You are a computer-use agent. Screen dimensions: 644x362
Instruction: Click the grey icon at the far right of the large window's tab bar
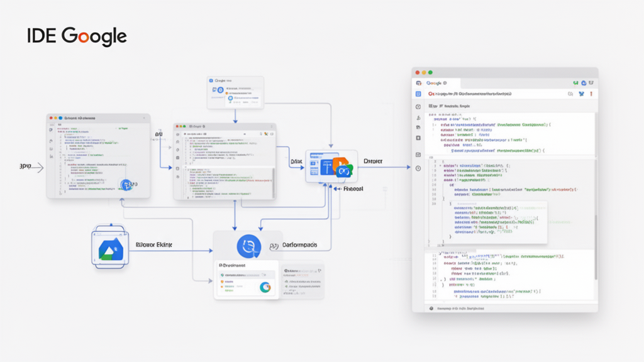click(591, 83)
